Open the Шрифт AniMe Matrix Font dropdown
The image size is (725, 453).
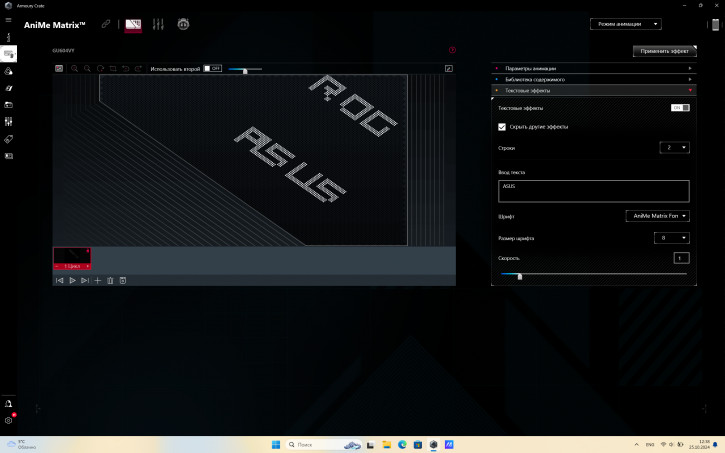[657, 216]
